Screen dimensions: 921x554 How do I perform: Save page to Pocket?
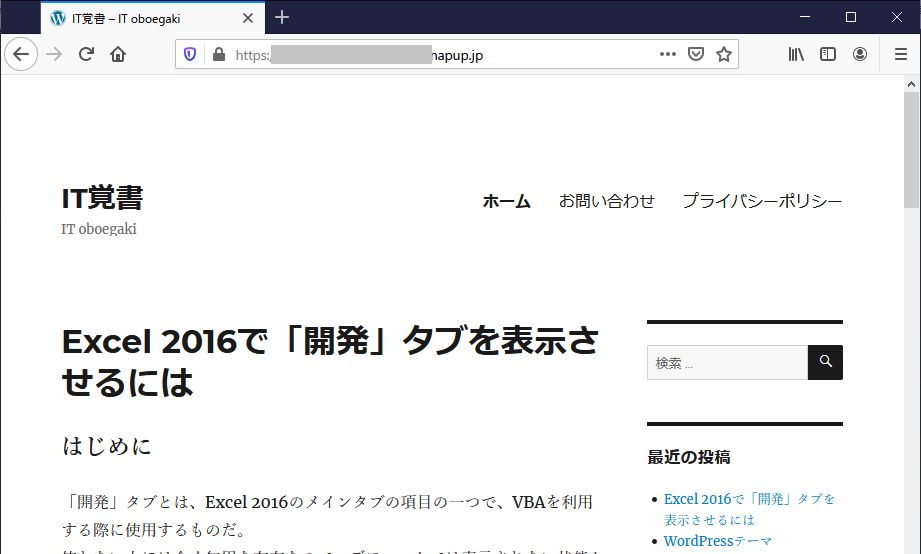click(x=696, y=55)
